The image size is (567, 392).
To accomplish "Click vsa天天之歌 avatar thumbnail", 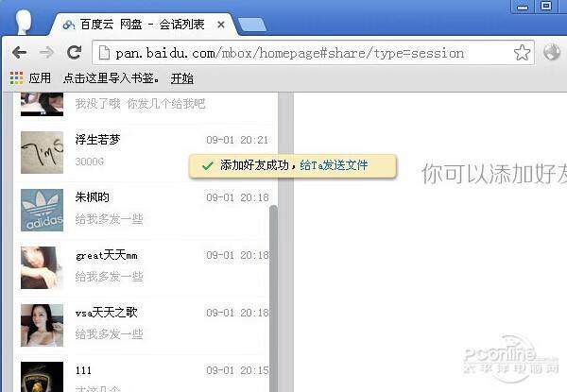I will (x=42, y=325).
